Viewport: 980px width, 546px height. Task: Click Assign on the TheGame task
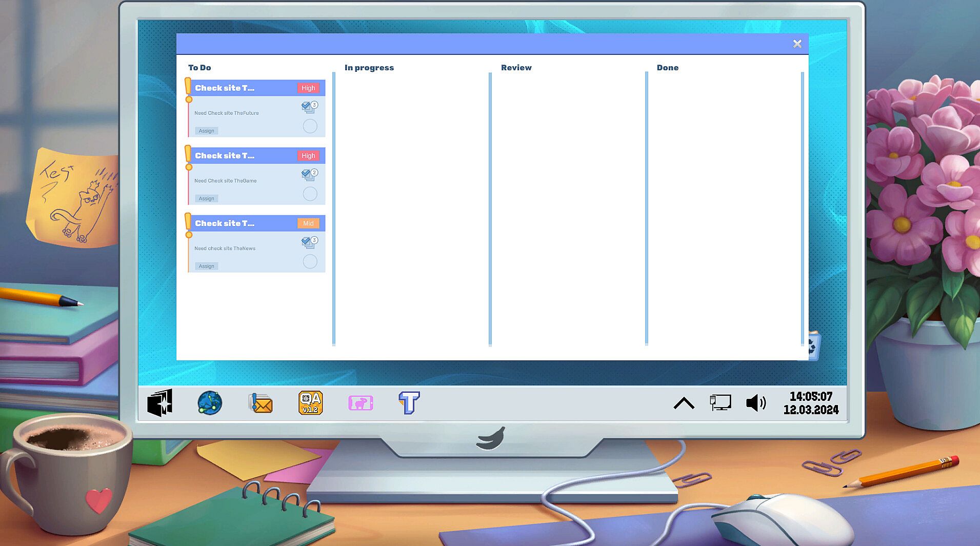pos(207,198)
